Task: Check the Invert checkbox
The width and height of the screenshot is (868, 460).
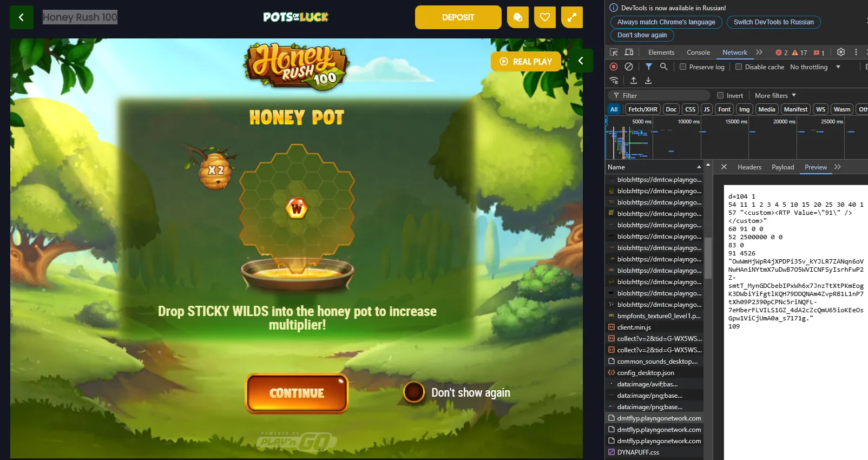Action: click(x=720, y=96)
